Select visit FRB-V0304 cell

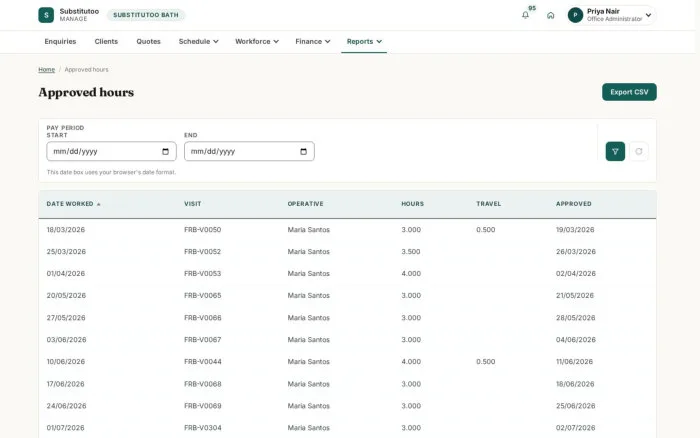203,427
